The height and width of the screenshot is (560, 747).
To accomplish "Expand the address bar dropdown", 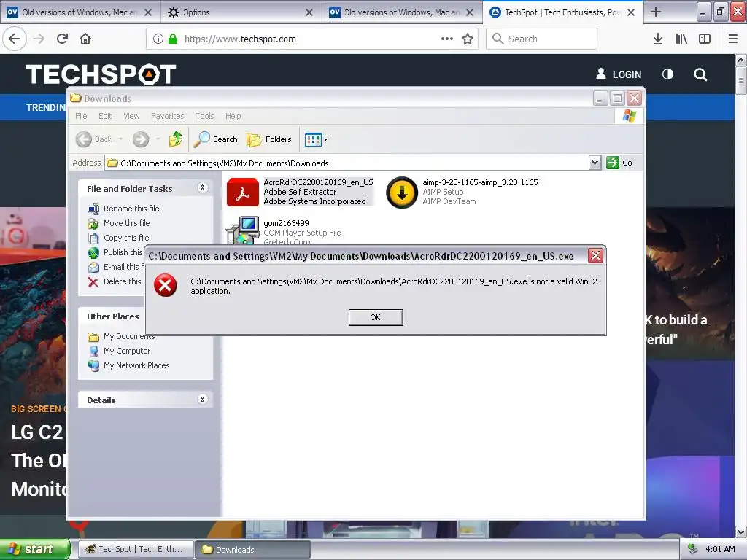I will (x=595, y=163).
